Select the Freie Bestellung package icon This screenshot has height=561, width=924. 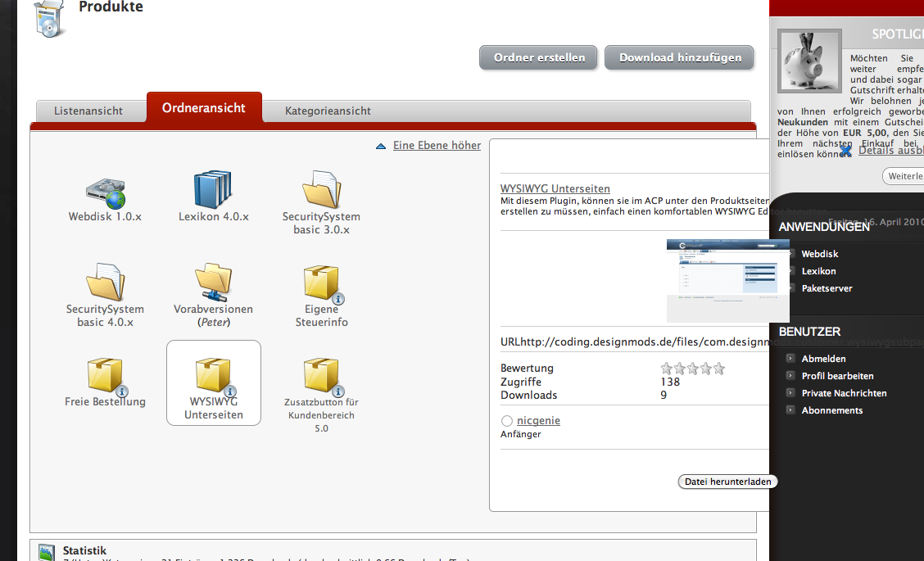point(105,376)
